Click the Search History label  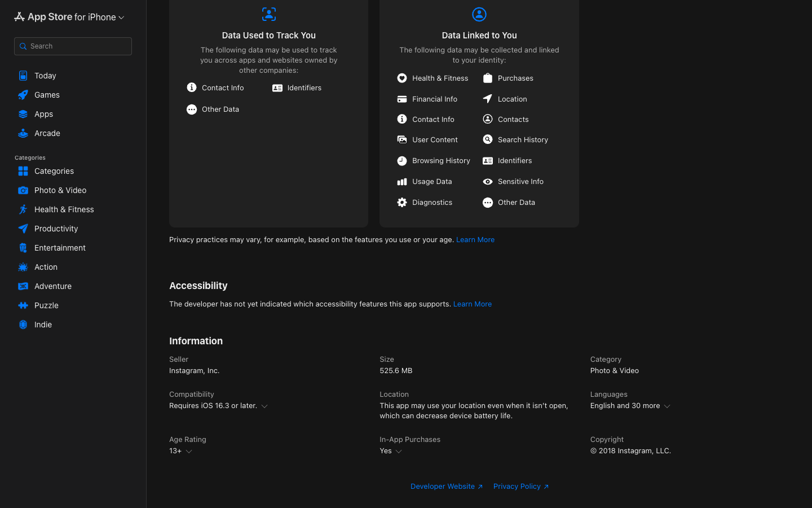click(x=523, y=140)
